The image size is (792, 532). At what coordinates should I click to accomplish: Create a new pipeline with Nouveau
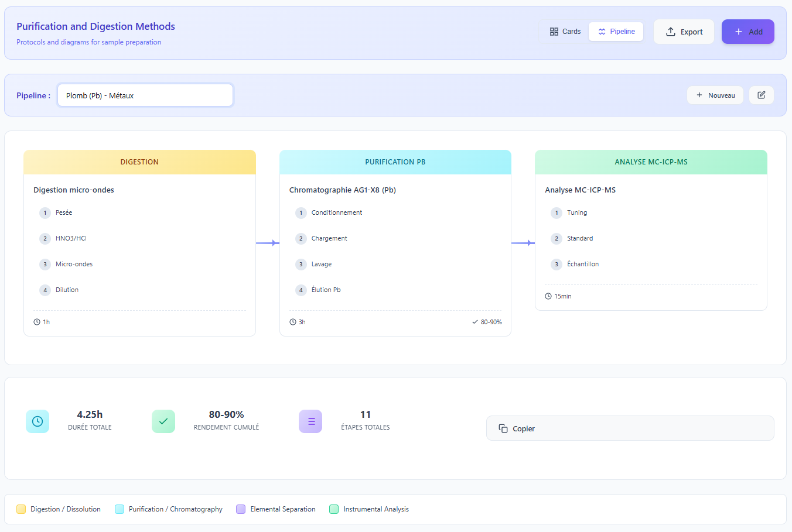pos(715,95)
